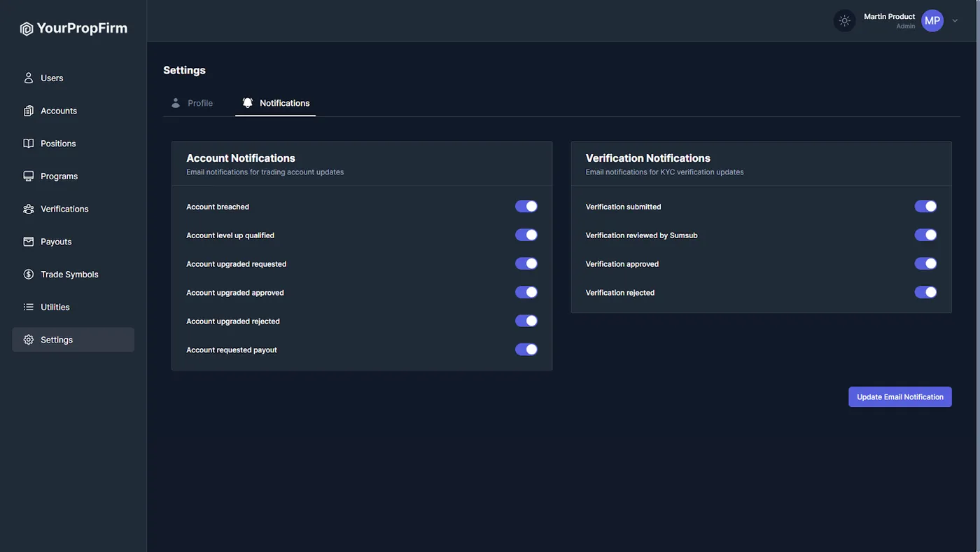Select Settings in sidebar
980x552 pixels.
(x=73, y=340)
